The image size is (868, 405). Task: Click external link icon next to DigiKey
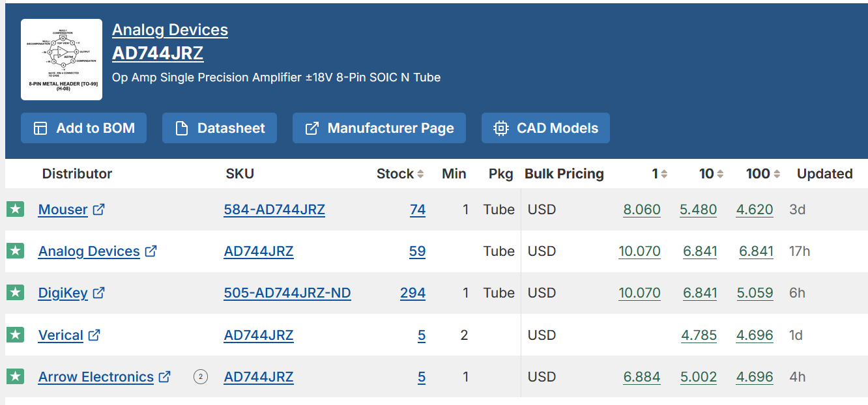[98, 293]
